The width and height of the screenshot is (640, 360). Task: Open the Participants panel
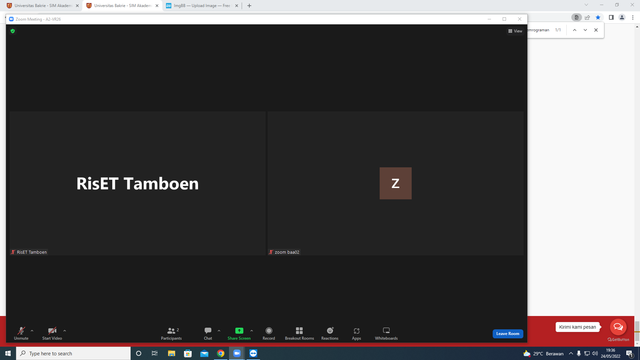pos(171,333)
